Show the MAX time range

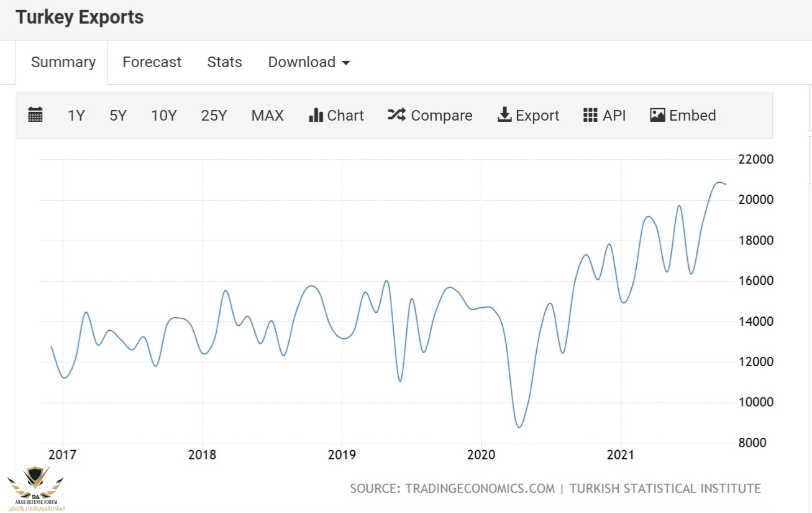267,116
